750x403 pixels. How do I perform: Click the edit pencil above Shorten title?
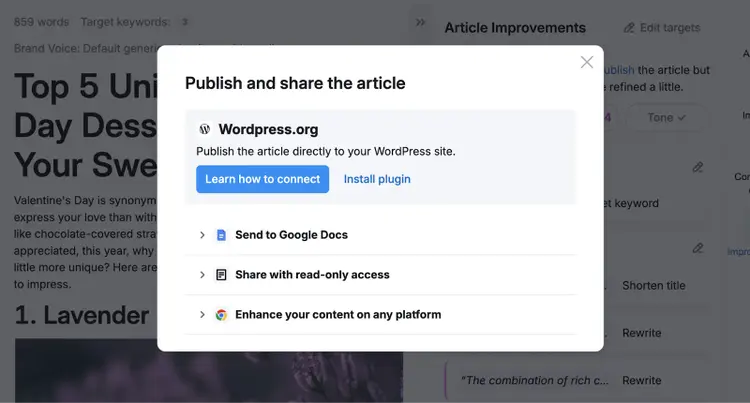(697, 248)
